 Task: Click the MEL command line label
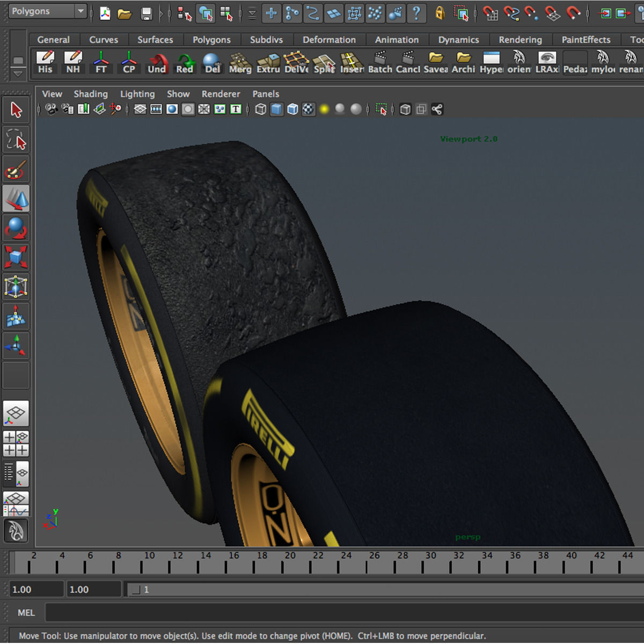[x=26, y=612]
